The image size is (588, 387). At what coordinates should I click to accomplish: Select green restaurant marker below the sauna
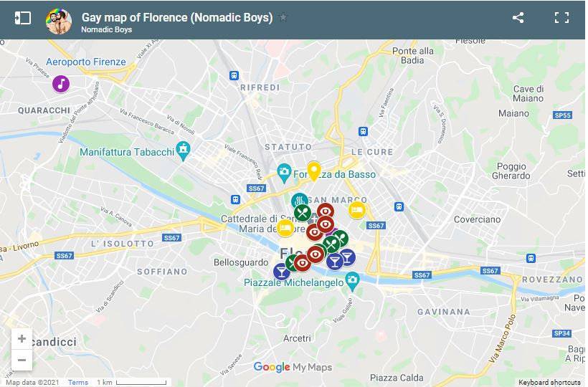pyautogui.click(x=303, y=213)
